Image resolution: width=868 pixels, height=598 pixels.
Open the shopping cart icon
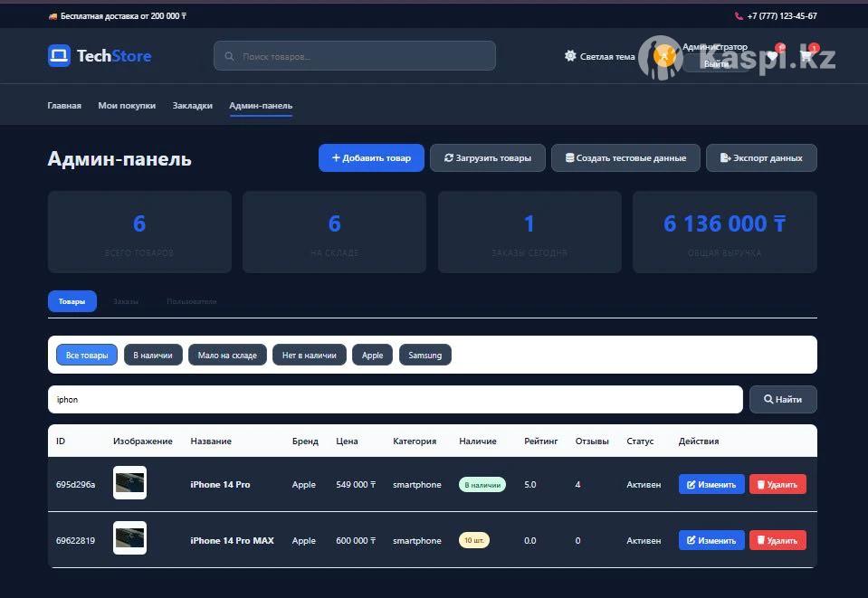[806, 57]
